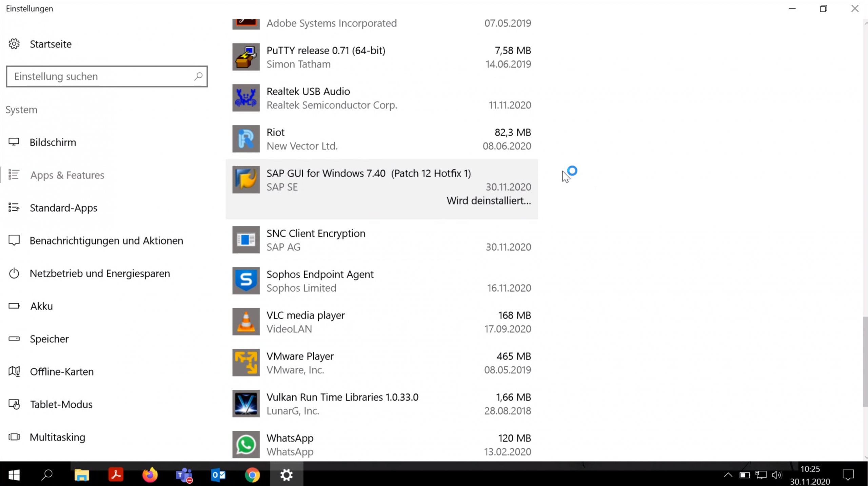868x486 pixels.
Task: Select Vulkan Run Time Libraries 1.0.33.0 entry
Action: 342,397
